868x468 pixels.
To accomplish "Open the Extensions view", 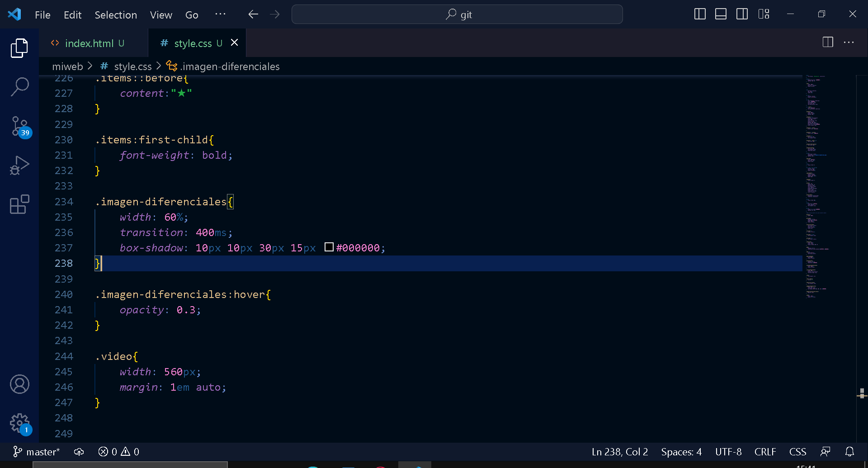I will [x=19, y=204].
